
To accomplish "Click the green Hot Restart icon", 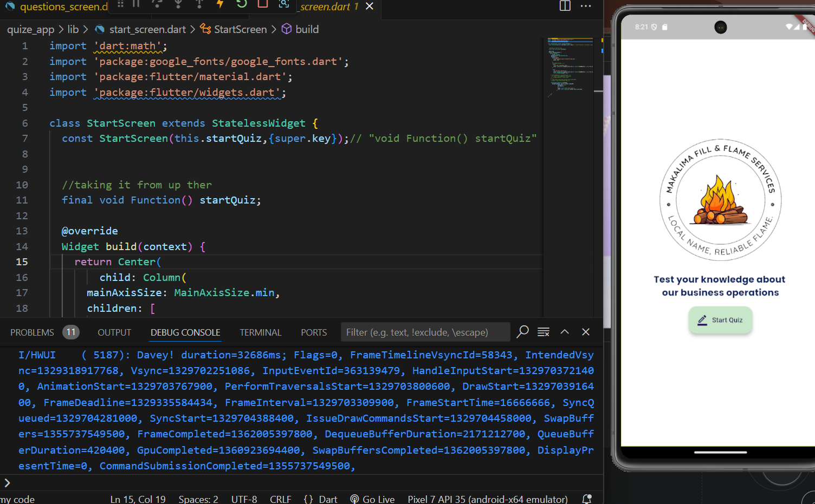I will (242, 3).
